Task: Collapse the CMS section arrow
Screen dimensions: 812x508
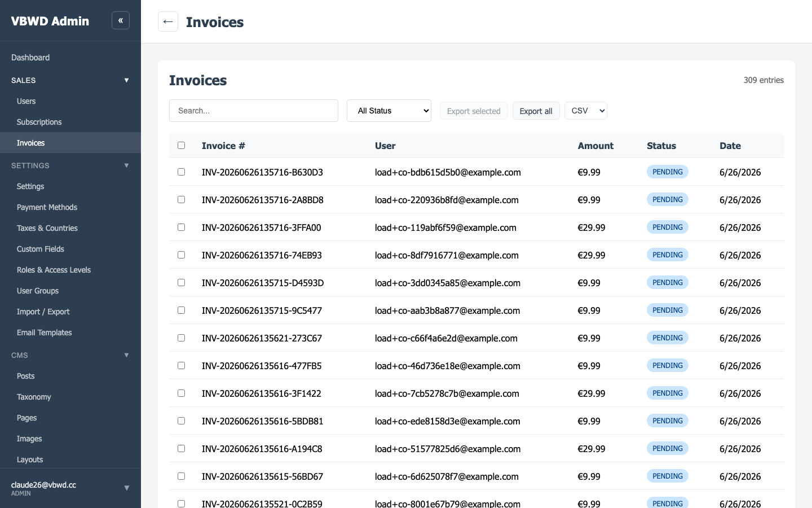Action: (x=126, y=355)
